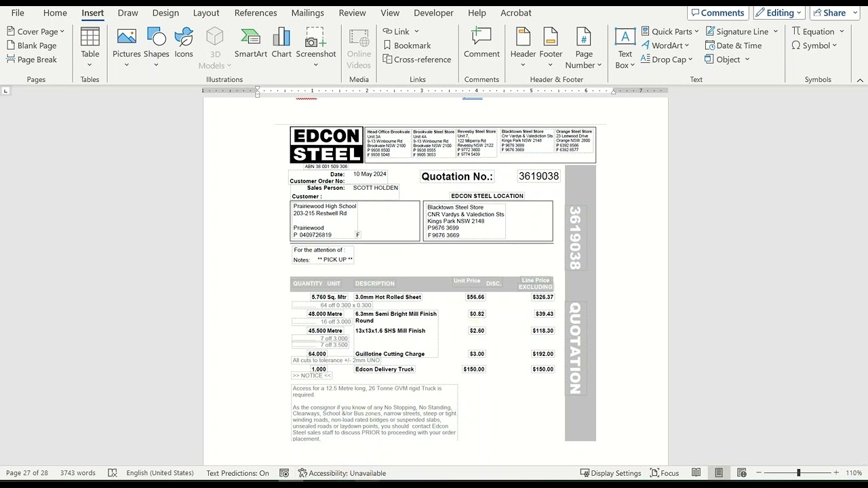Click the Table icon

tap(90, 37)
